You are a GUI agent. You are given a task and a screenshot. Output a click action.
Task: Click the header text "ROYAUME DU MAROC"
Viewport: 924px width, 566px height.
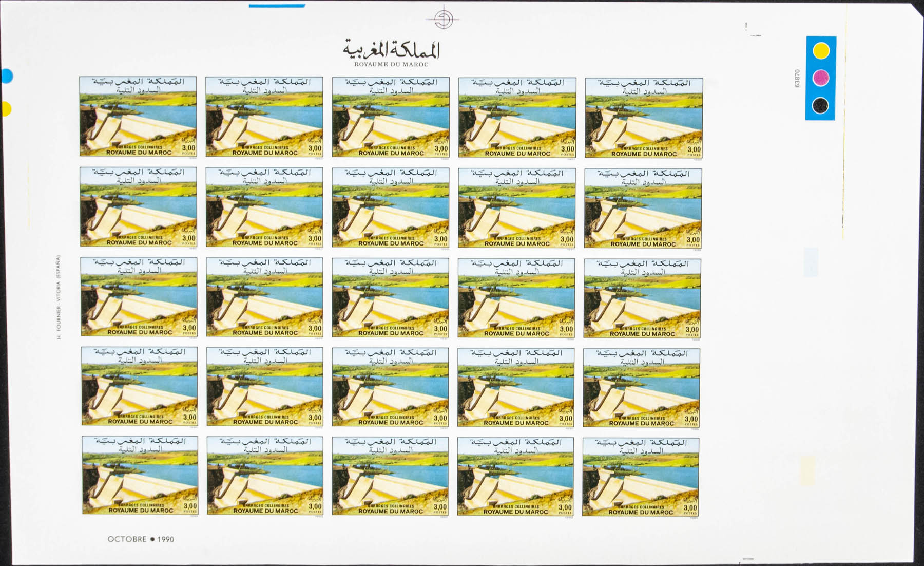[391, 64]
